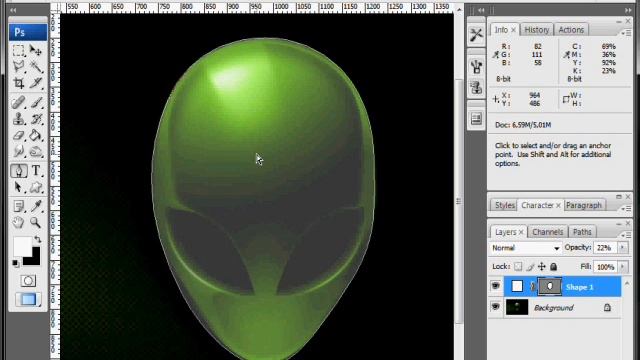Switch to the Paths tab

click(x=582, y=232)
